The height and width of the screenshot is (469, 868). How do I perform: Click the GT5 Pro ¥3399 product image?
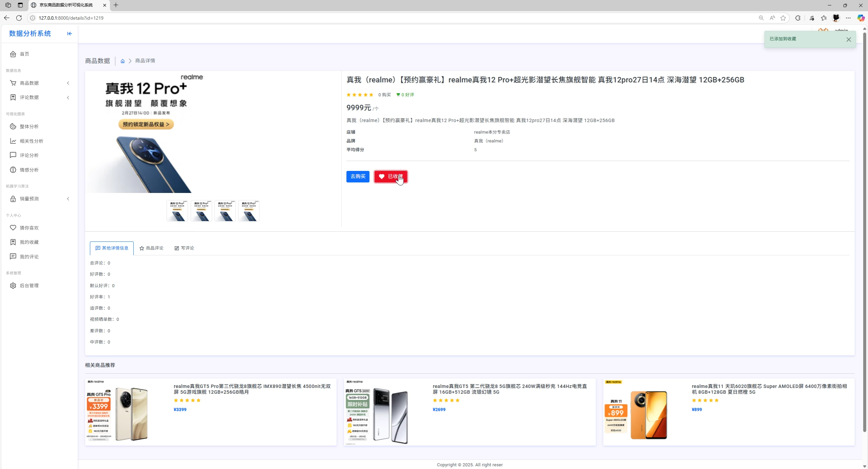(x=118, y=411)
